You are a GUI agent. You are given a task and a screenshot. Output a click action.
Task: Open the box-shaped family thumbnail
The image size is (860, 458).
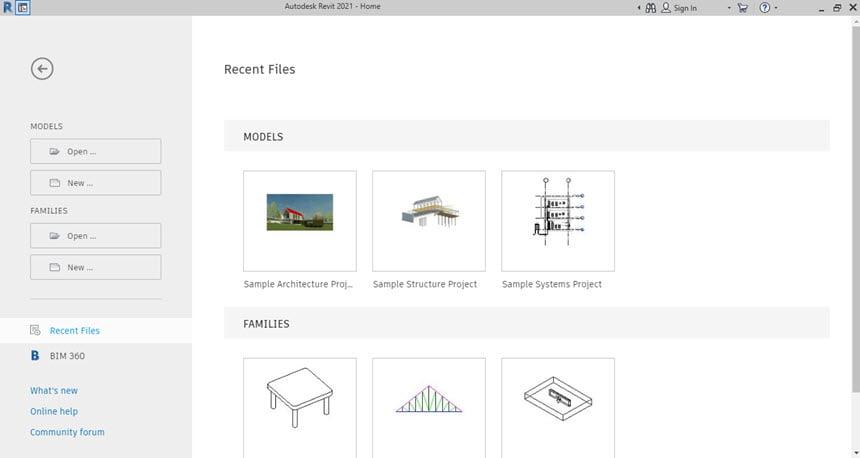558,408
